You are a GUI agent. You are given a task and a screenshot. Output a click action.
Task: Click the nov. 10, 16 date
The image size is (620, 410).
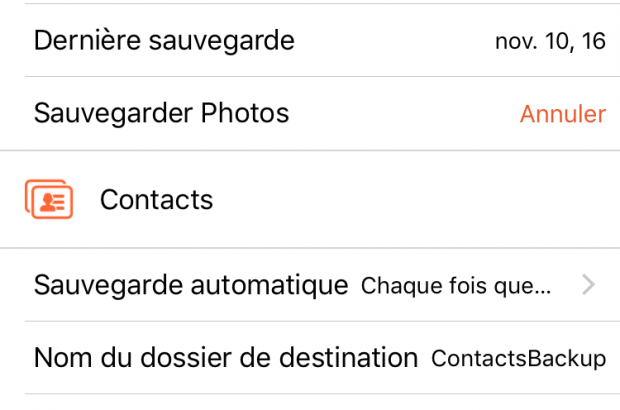tap(550, 42)
